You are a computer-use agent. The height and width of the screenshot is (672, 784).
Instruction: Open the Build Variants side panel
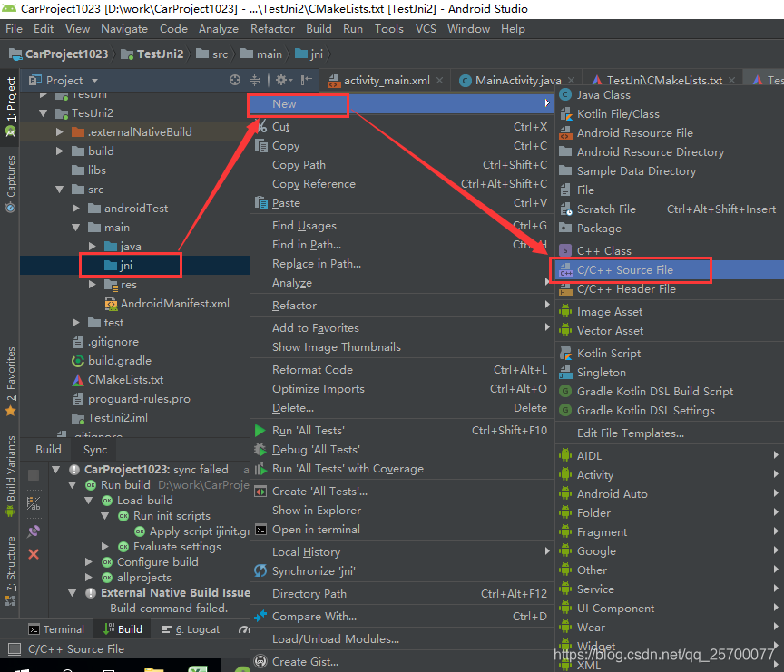(x=11, y=475)
